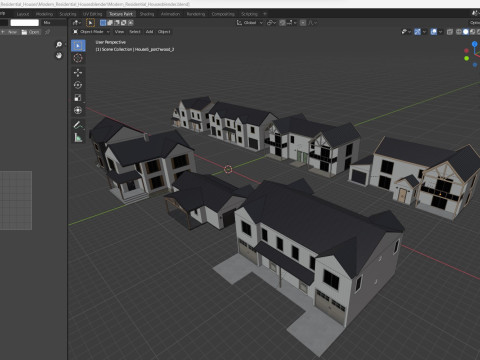480x360 pixels.
Task: Click the Open image button
Action: [x=31, y=32]
